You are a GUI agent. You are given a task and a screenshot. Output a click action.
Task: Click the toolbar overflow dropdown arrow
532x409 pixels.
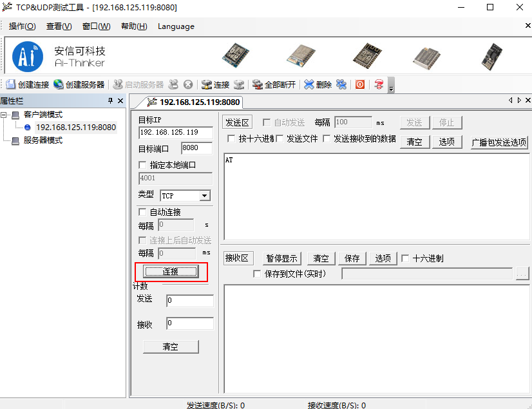390,88
